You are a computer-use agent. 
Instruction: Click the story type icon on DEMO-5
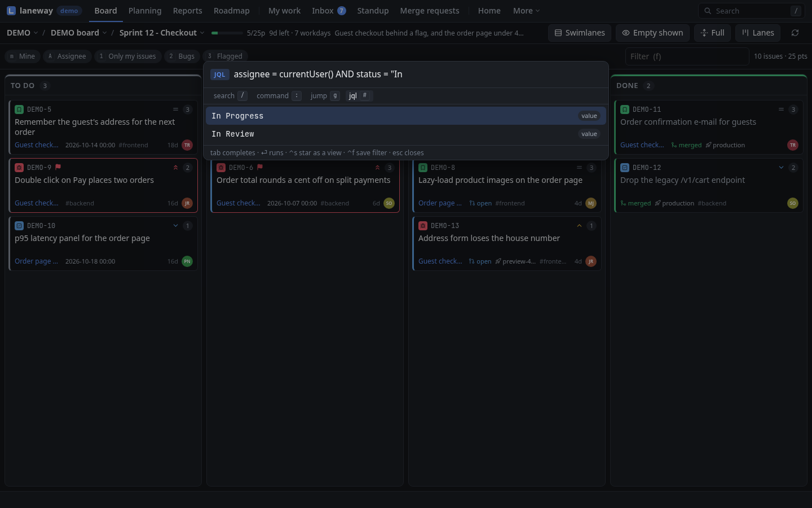click(19, 110)
